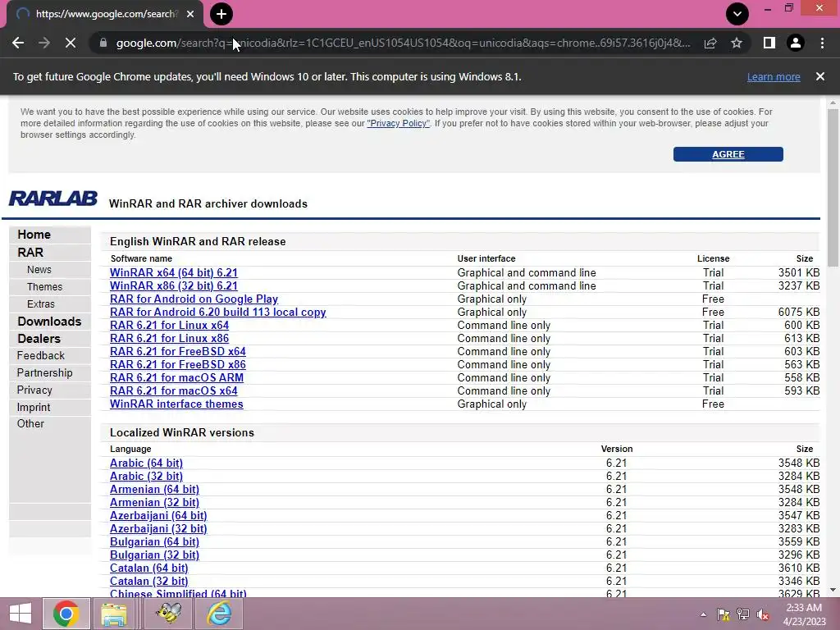Click the page vertical scrollbar thumb
The width and height of the screenshot is (840, 630).
pos(833,188)
